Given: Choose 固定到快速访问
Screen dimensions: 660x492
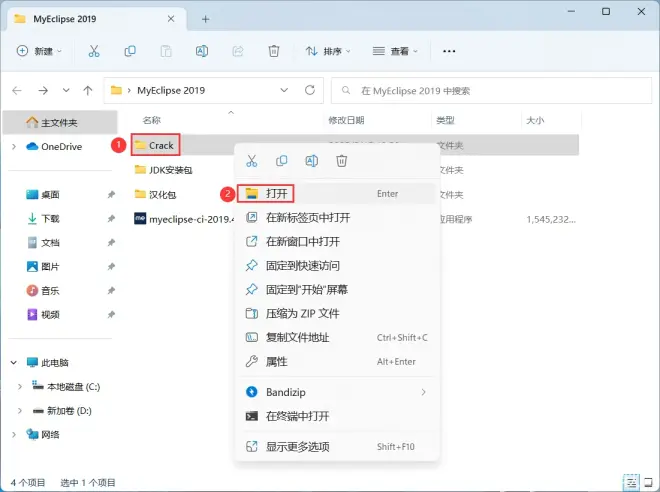Looking at the screenshot, I should [x=336, y=266].
